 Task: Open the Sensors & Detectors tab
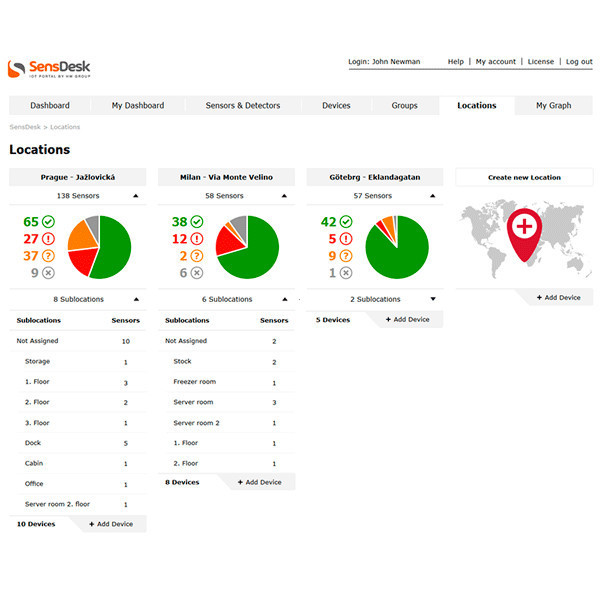pos(242,106)
